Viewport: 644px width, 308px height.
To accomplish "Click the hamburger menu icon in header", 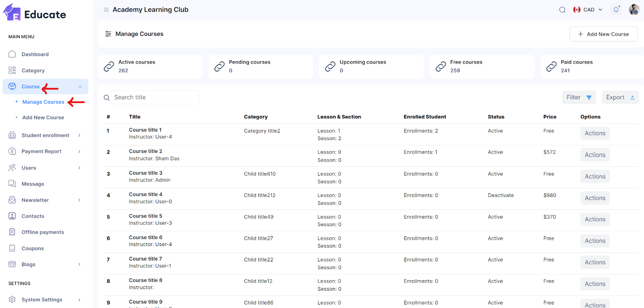I will [106, 10].
